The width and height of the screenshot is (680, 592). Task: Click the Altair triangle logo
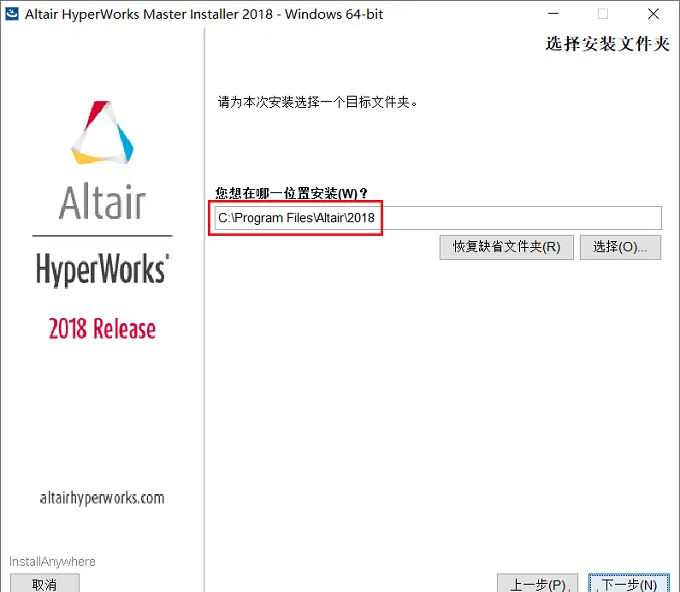[x=102, y=133]
